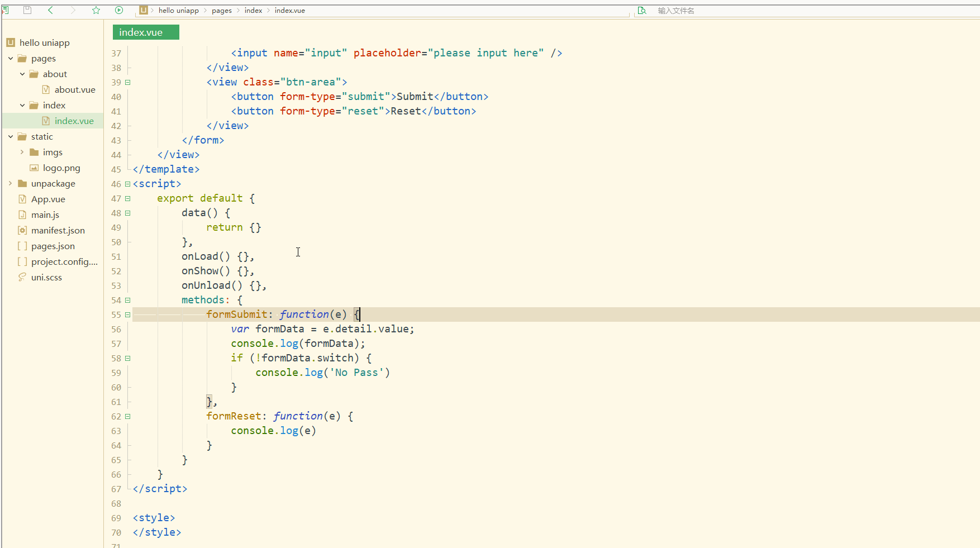Open index.vue in the project tree
This screenshot has height=548, width=980.
click(74, 121)
